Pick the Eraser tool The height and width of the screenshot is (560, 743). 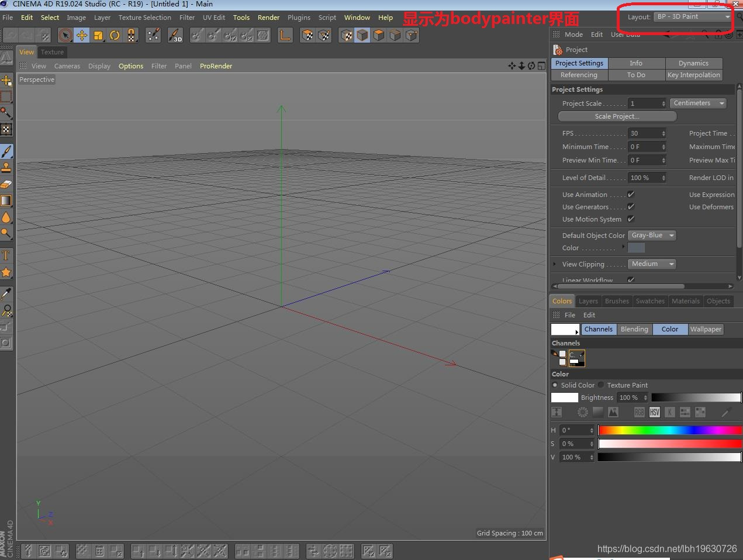coord(6,184)
